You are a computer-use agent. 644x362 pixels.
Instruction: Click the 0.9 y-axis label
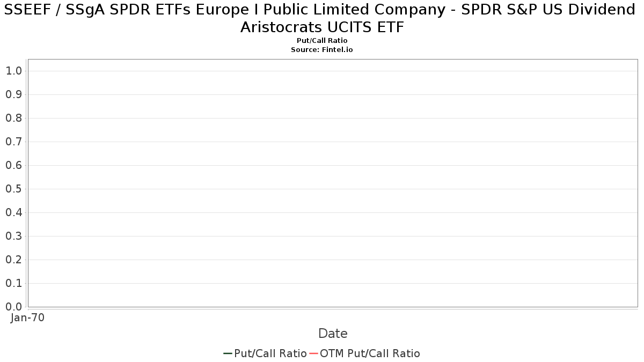(x=13, y=94)
